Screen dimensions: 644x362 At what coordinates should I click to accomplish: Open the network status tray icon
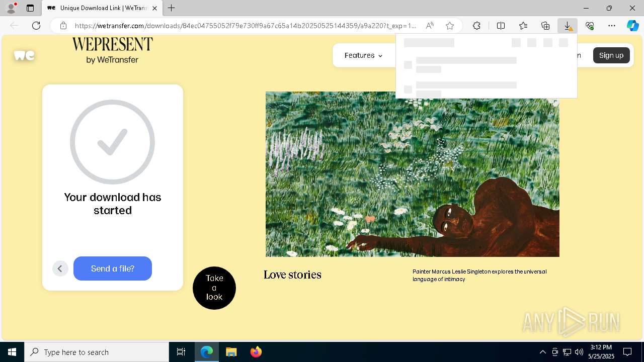coord(567,352)
